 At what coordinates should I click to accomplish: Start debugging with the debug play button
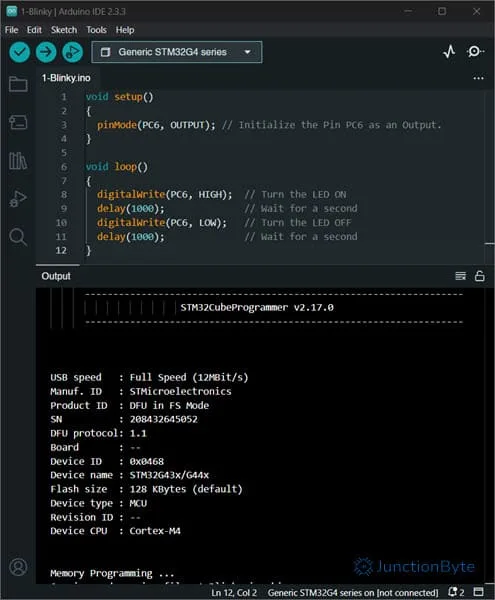(72, 52)
